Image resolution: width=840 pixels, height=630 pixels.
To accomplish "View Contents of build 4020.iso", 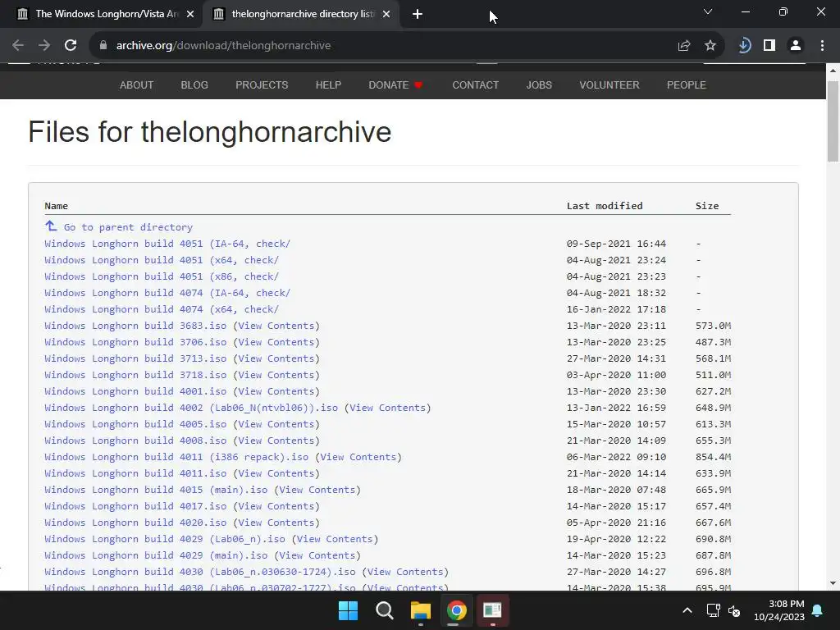I will pyautogui.click(x=276, y=523).
